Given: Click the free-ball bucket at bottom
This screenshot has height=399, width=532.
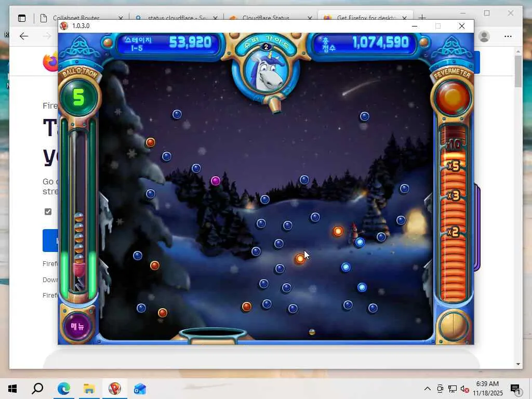Looking at the screenshot, I should [x=212, y=335].
